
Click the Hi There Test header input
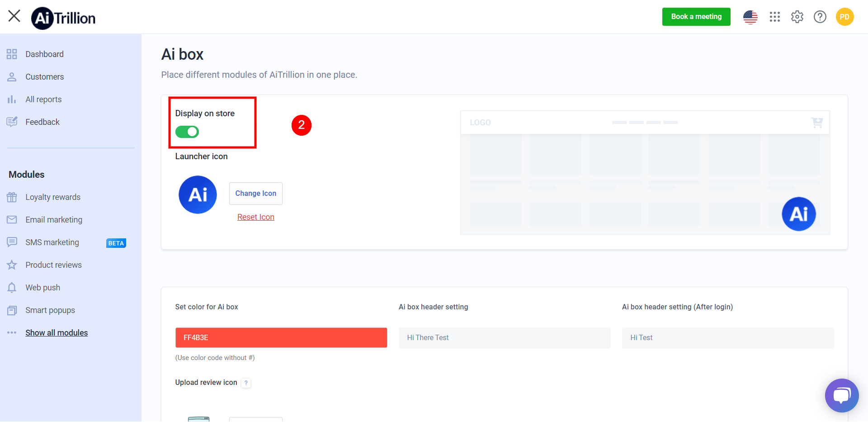505,338
